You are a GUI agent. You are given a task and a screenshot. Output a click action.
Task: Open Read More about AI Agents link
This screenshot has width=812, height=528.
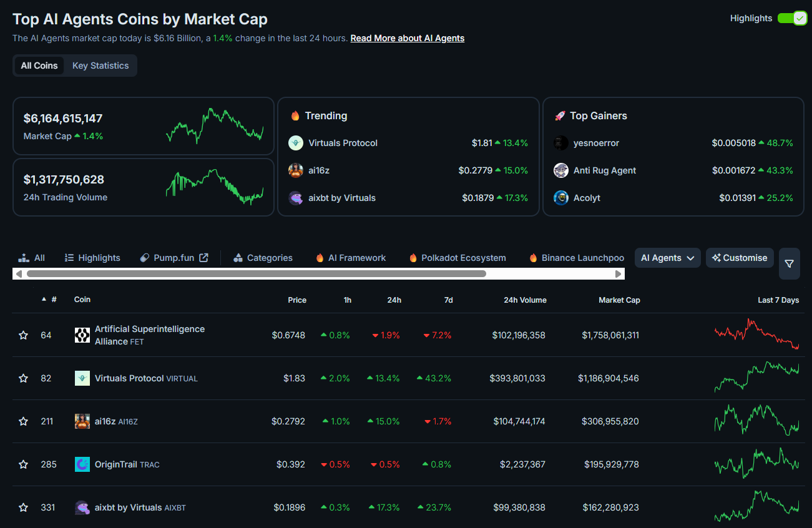point(408,38)
